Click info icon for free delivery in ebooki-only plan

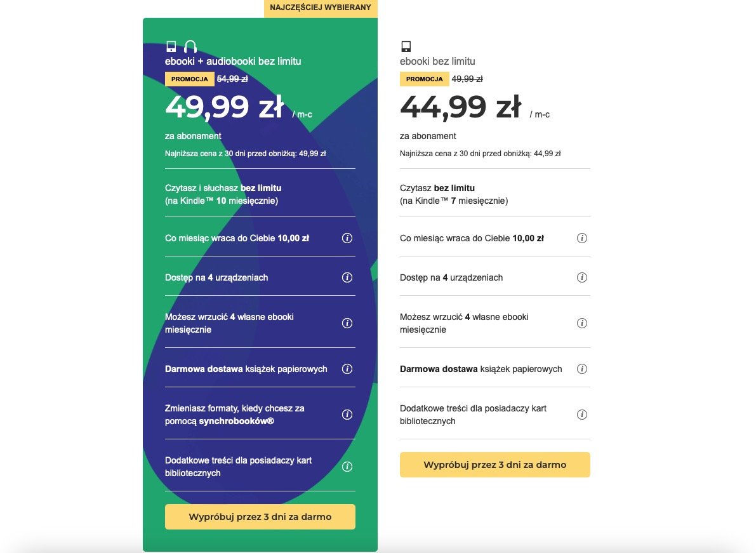pyautogui.click(x=582, y=369)
